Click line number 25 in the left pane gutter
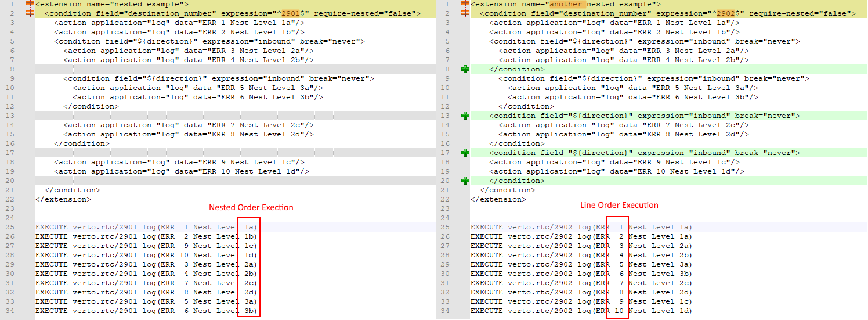This screenshot has height=320, width=868. (x=12, y=227)
